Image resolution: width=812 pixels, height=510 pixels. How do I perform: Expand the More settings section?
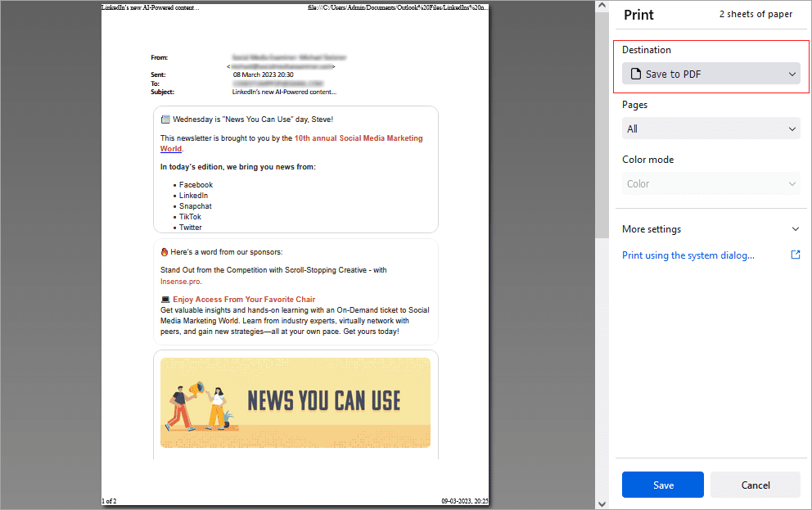tap(710, 229)
